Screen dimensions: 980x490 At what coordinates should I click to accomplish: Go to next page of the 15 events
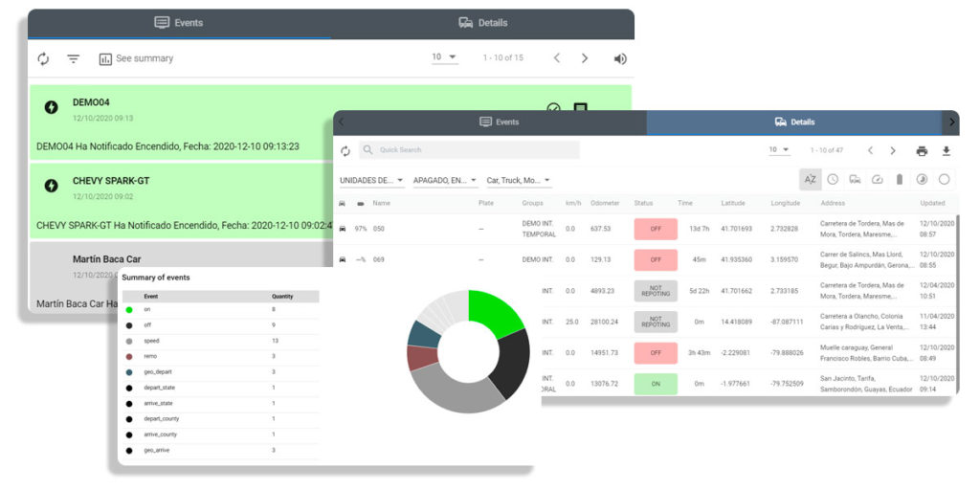tap(585, 58)
